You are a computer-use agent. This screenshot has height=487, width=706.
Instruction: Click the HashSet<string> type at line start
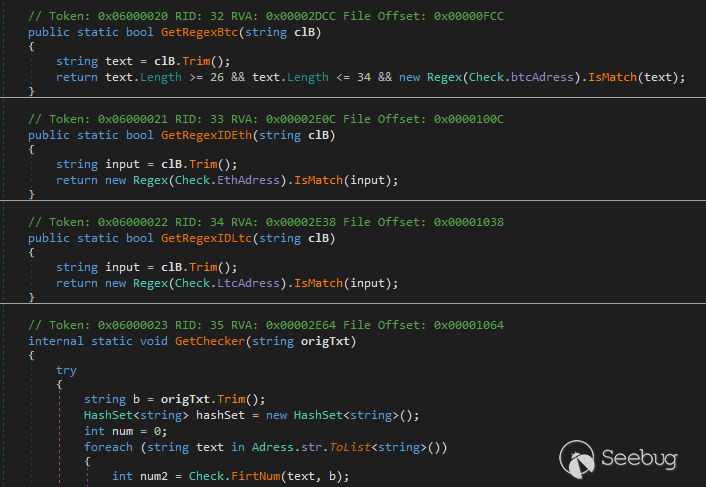pos(136,415)
